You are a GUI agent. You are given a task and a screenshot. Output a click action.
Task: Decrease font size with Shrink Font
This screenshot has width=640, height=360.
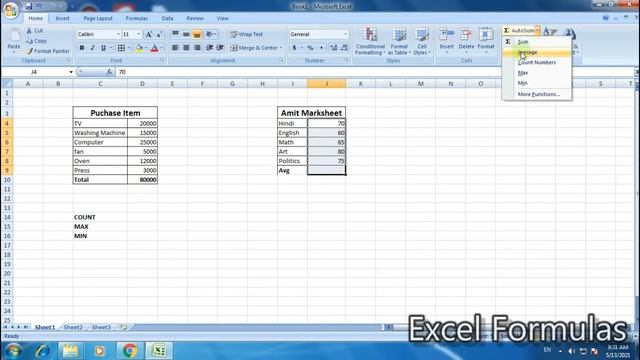(x=159, y=34)
